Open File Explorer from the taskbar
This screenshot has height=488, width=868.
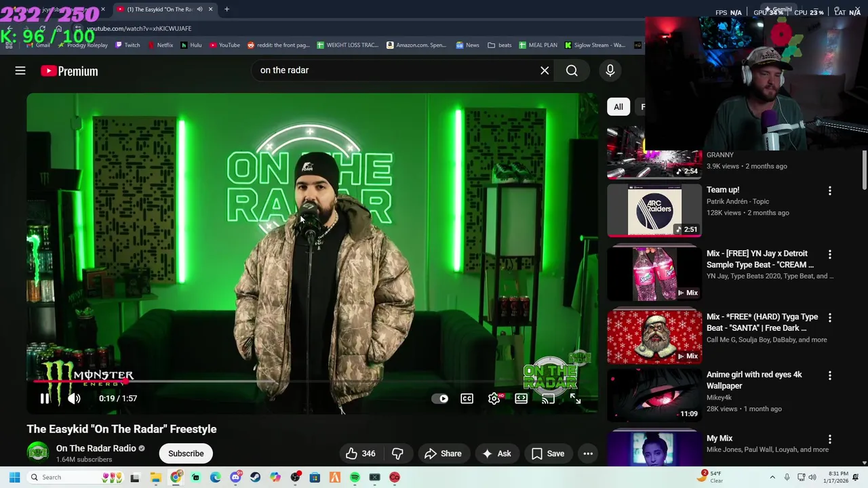coord(155,477)
